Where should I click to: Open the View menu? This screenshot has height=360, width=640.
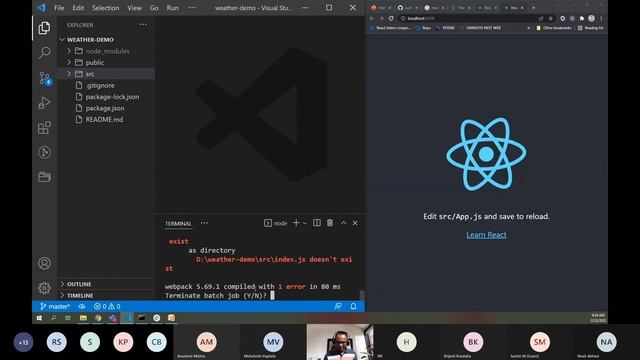pyautogui.click(x=134, y=8)
